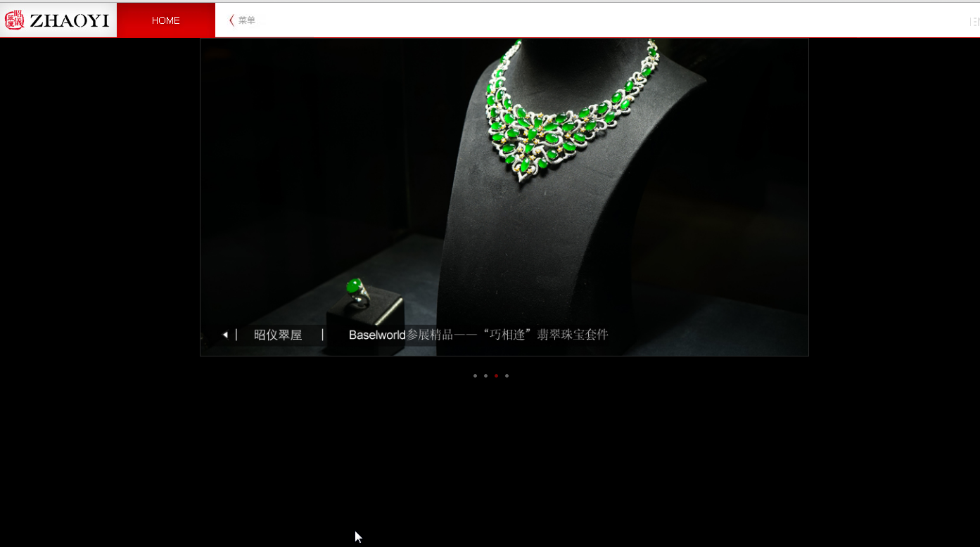Select the second slideshow dot
Image resolution: width=980 pixels, height=547 pixels.
pyautogui.click(x=485, y=375)
